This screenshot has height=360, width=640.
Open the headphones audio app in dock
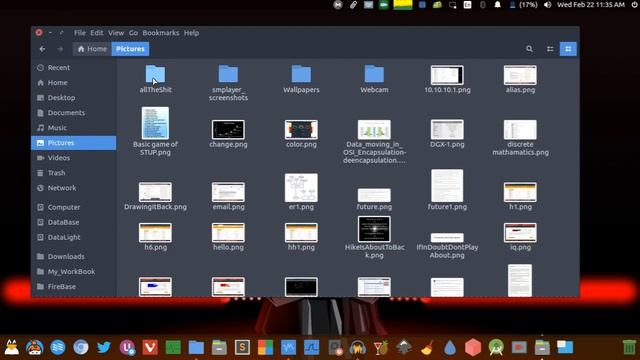358,347
